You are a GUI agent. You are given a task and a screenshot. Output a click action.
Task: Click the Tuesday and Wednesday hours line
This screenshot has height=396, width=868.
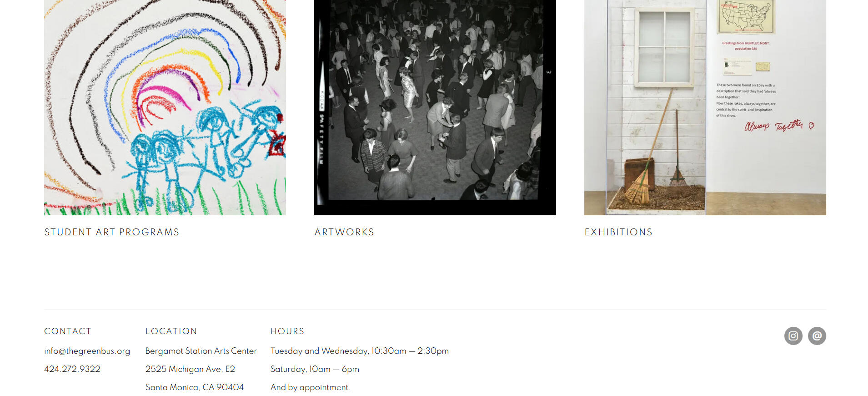[359, 351]
